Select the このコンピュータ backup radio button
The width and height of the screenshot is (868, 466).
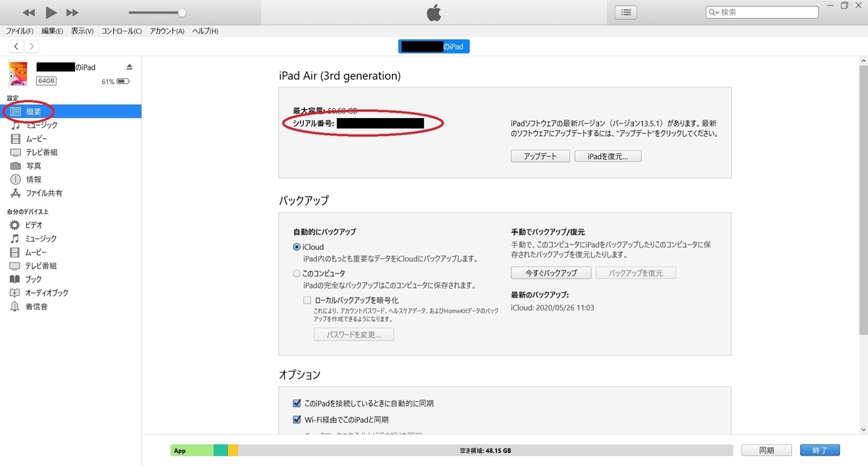coord(297,274)
